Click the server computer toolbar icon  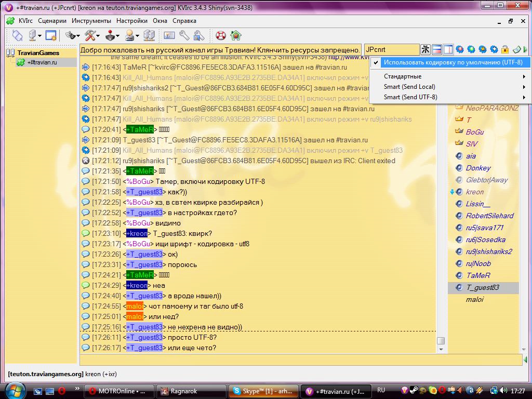point(32,35)
